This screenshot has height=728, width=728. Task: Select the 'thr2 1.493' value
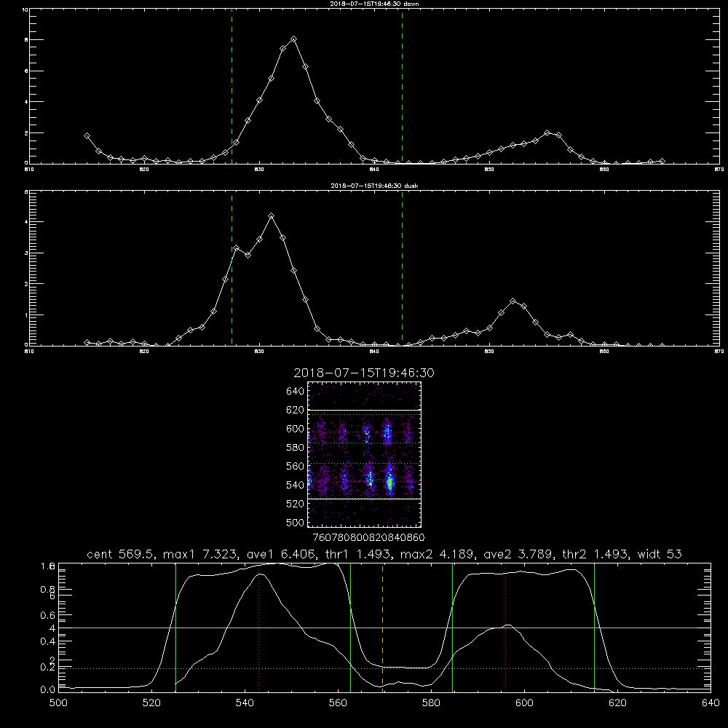pos(595,554)
